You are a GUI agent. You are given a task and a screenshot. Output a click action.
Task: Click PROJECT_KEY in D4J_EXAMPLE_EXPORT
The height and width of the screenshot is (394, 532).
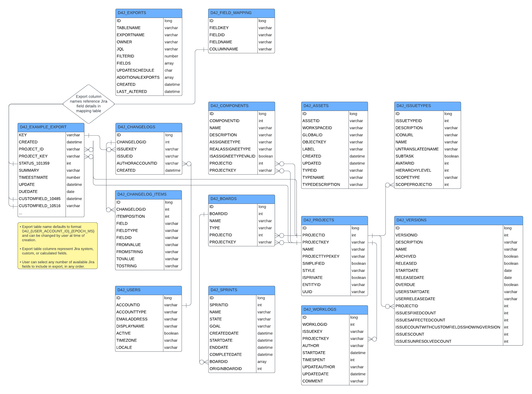(x=51, y=156)
